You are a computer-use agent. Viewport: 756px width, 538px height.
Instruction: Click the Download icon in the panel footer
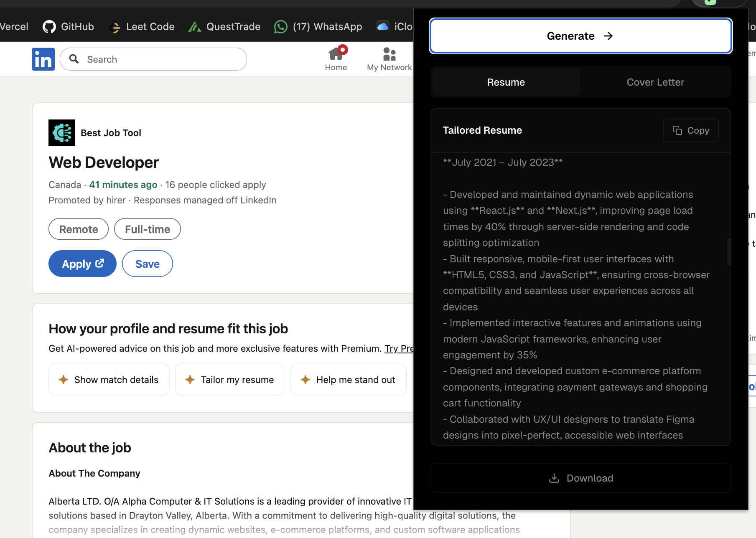[x=555, y=478]
